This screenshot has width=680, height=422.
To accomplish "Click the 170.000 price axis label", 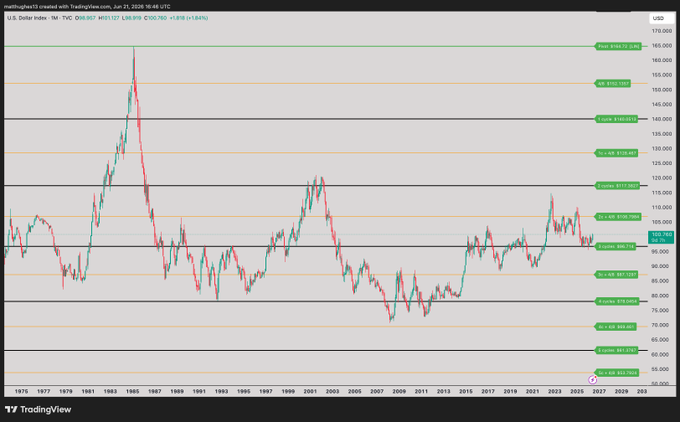I will (x=662, y=31).
